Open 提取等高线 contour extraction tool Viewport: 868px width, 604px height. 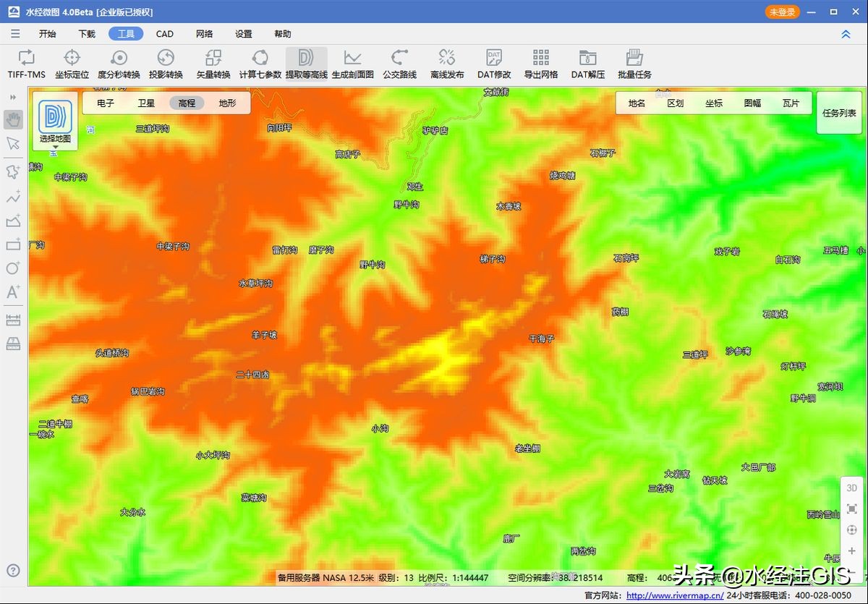[306, 64]
